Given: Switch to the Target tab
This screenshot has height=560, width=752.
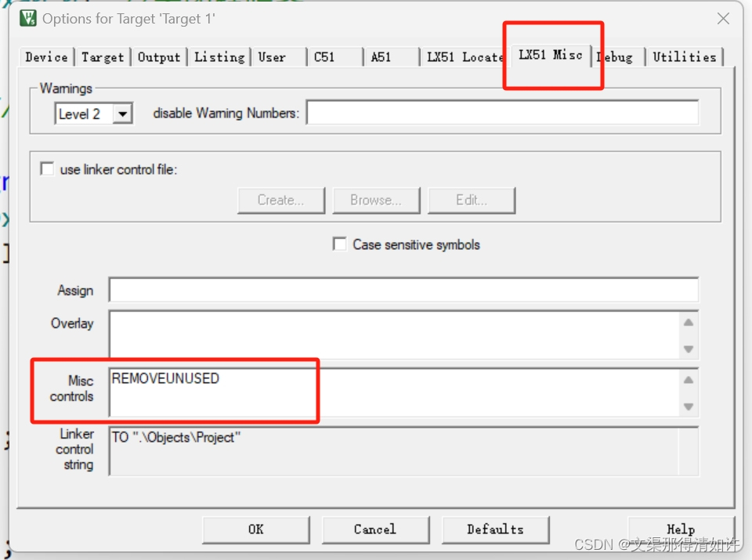Looking at the screenshot, I should point(103,57).
